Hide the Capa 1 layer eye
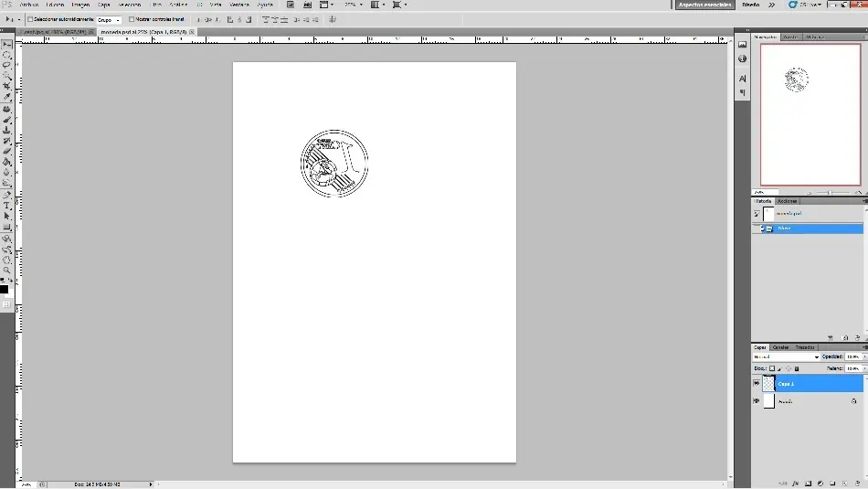This screenshot has height=489, width=868. point(757,383)
